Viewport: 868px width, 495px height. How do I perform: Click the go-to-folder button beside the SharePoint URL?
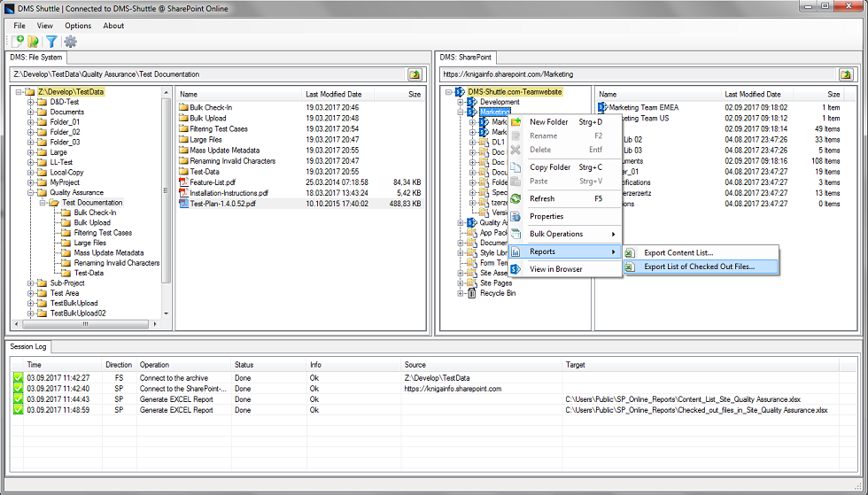(845, 74)
